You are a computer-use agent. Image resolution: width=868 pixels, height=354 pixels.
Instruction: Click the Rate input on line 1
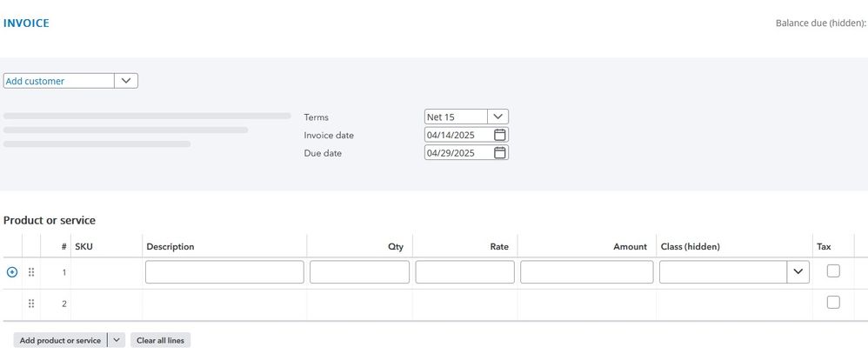(465, 272)
